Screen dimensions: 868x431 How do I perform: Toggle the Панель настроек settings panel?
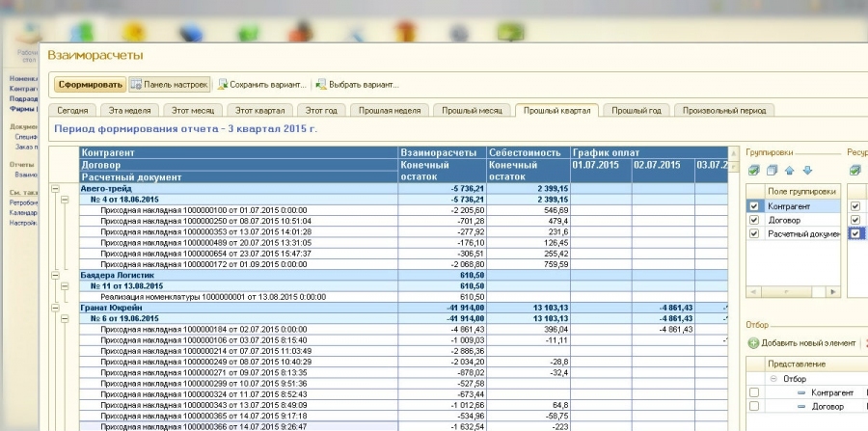click(170, 84)
